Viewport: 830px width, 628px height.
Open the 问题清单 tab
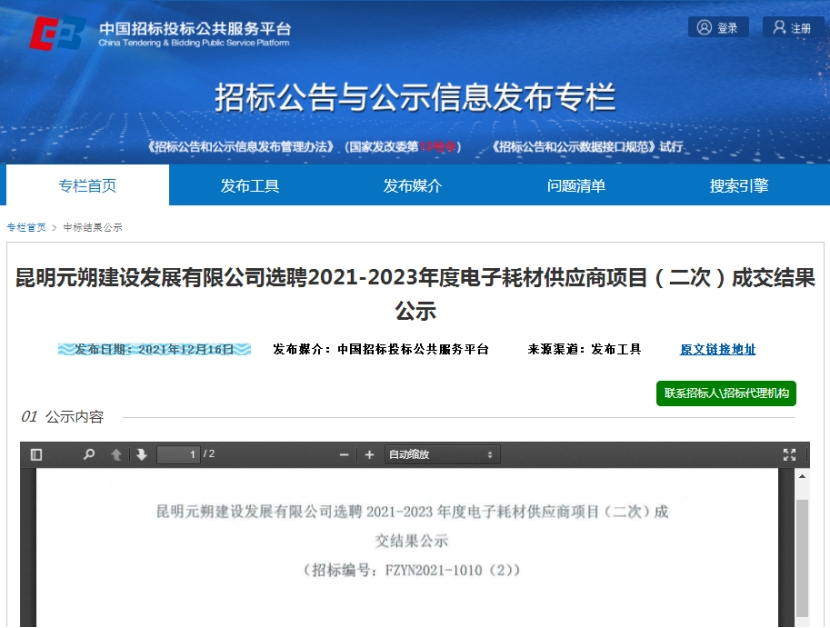pyautogui.click(x=576, y=186)
